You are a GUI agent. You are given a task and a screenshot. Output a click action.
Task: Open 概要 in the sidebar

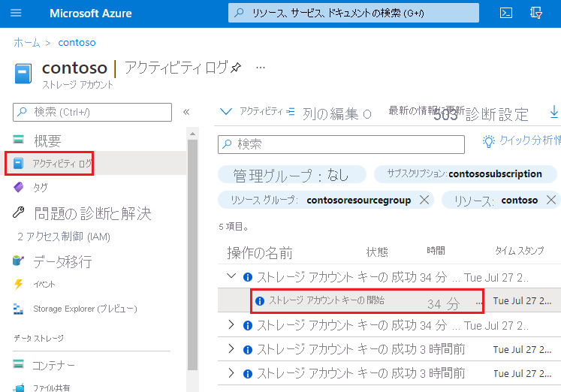pyautogui.click(x=47, y=141)
